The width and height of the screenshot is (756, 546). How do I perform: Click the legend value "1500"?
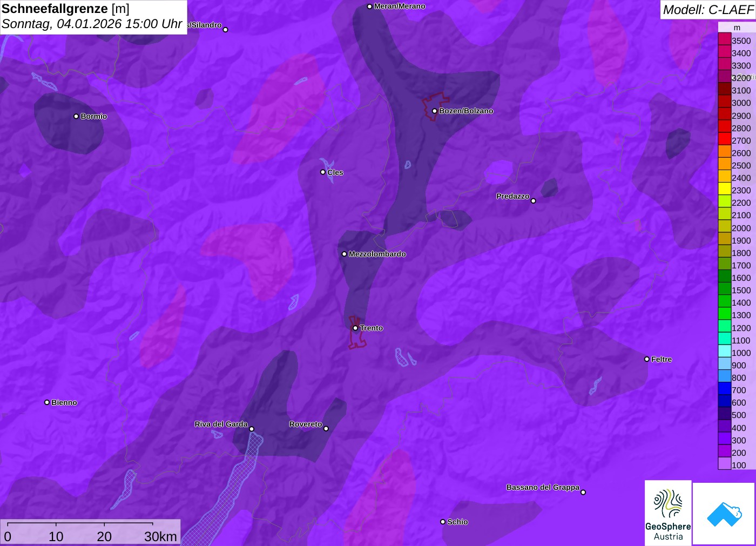pyautogui.click(x=741, y=290)
